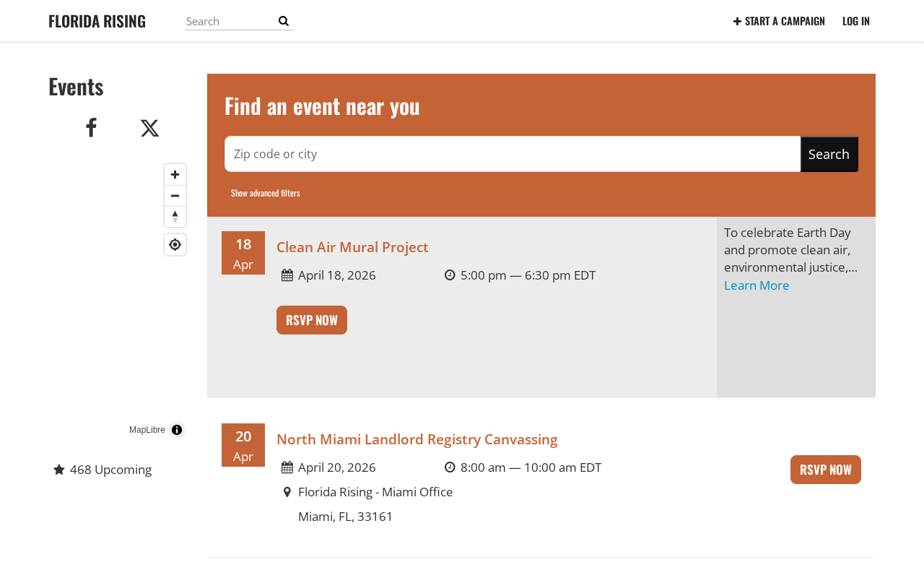Open the Log In page
The height and width of the screenshot is (578, 924).
855,21
